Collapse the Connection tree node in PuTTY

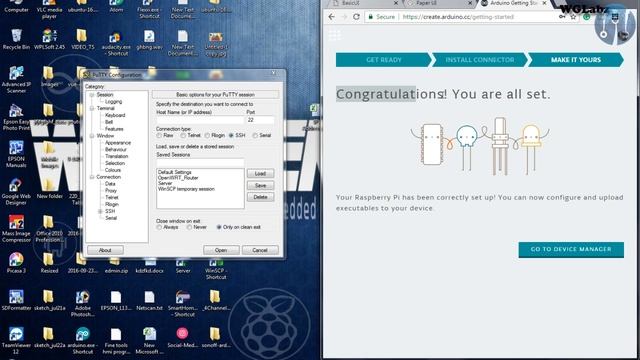(92, 177)
